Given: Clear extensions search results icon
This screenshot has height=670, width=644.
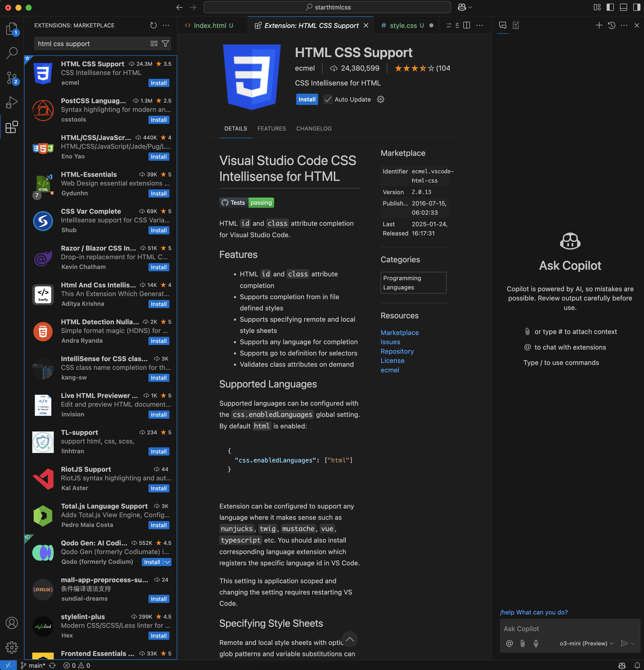Looking at the screenshot, I should click(154, 44).
